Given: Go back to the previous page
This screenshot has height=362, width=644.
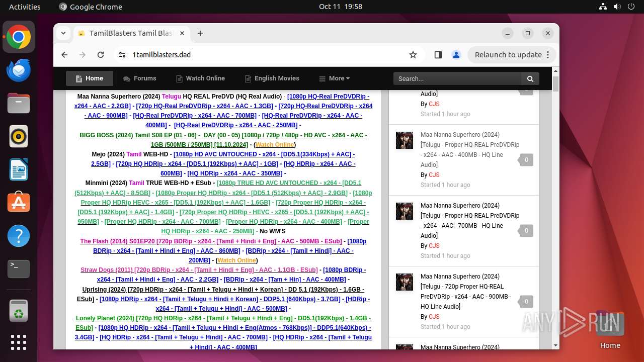Looking at the screenshot, I should (x=64, y=55).
